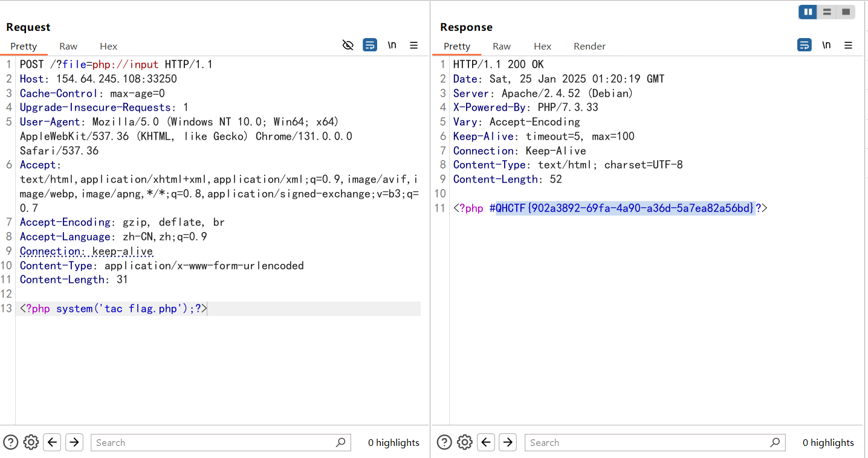Go to previous match in Response search
This screenshot has height=458, width=868.
487,442
